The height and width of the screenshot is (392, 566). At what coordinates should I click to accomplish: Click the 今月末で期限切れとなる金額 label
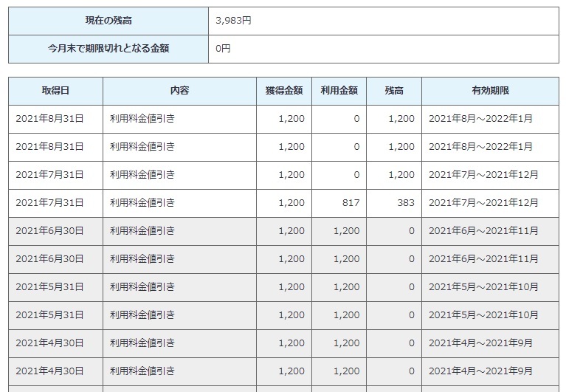click(x=108, y=49)
